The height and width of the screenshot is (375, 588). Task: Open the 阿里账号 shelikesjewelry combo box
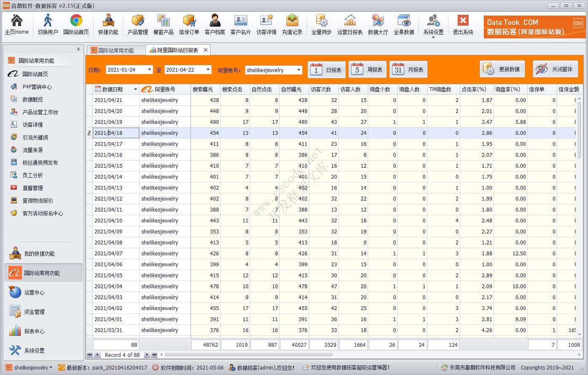(x=299, y=70)
